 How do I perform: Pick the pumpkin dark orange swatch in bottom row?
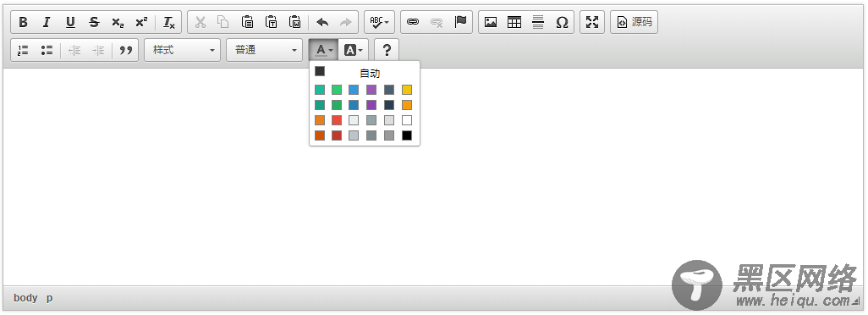pyautogui.click(x=320, y=135)
